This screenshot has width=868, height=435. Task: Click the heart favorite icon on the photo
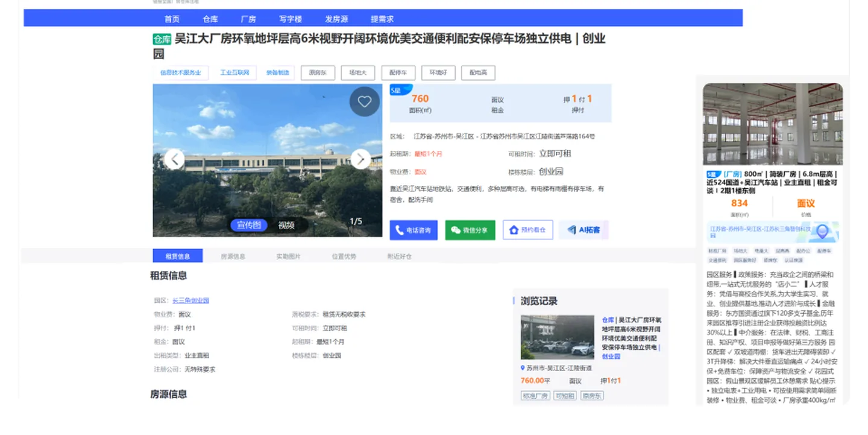pos(365,102)
